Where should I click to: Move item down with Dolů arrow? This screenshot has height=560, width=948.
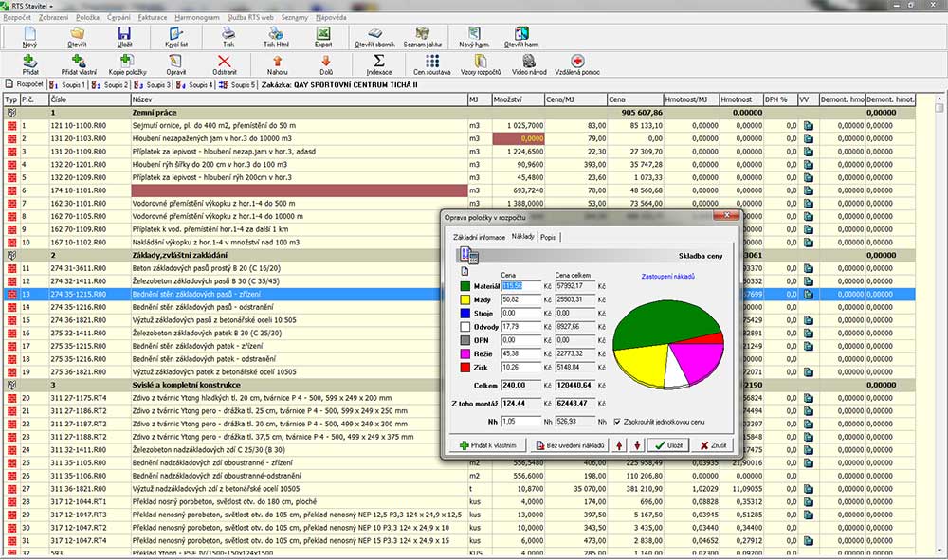(x=326, y=61)
